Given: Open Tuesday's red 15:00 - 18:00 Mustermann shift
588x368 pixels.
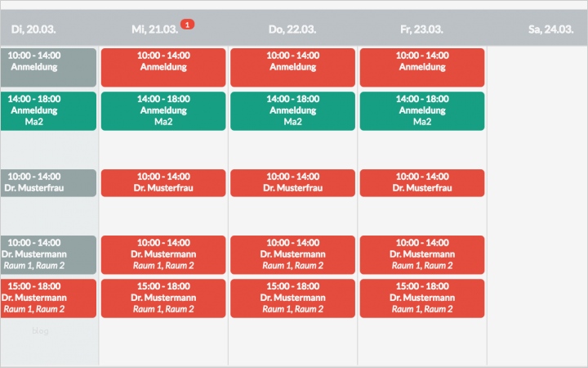Looking at the screenshot, I should [47, 298].
